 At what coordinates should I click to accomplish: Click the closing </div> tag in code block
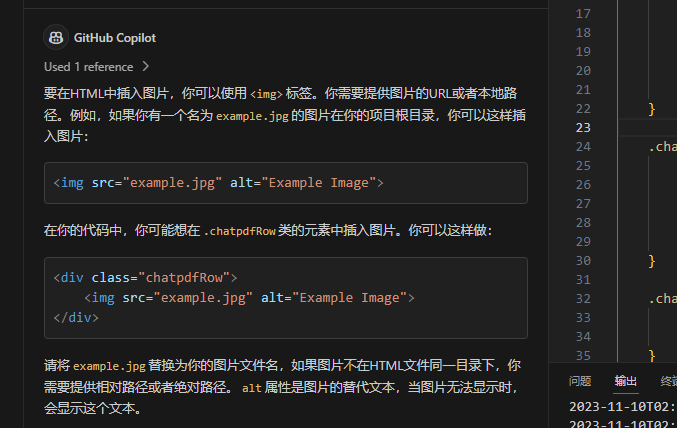(76, 317)
